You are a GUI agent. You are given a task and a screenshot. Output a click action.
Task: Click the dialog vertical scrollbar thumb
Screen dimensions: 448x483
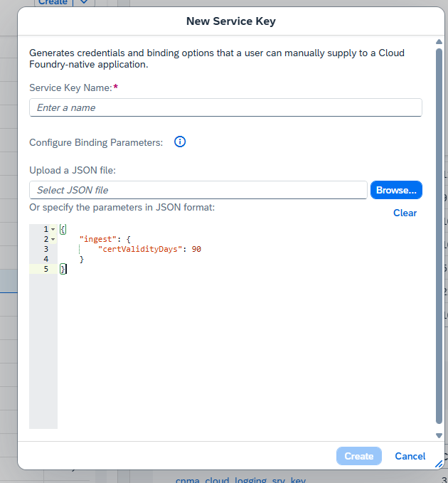click(439, 235)
